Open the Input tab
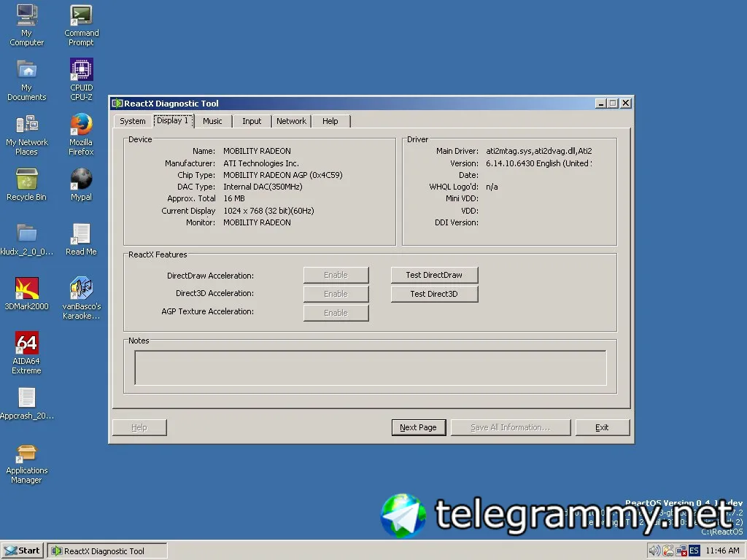747x560 pixels. tap(252, 121)
